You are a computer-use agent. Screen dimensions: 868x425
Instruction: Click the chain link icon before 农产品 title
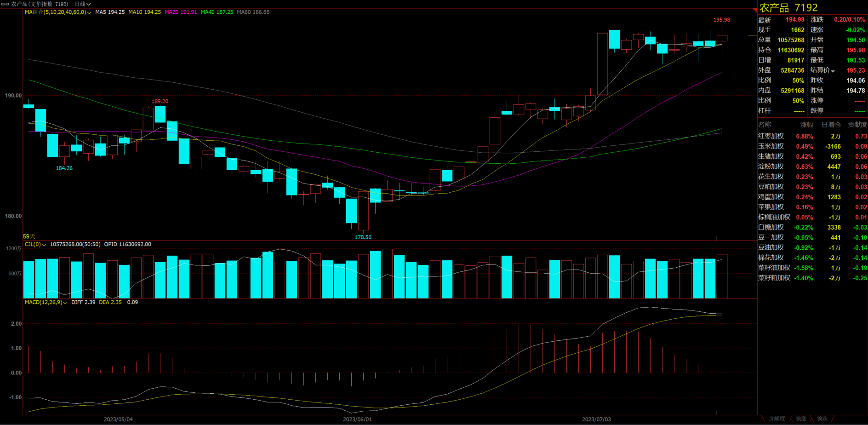click(x=5, y=4)
